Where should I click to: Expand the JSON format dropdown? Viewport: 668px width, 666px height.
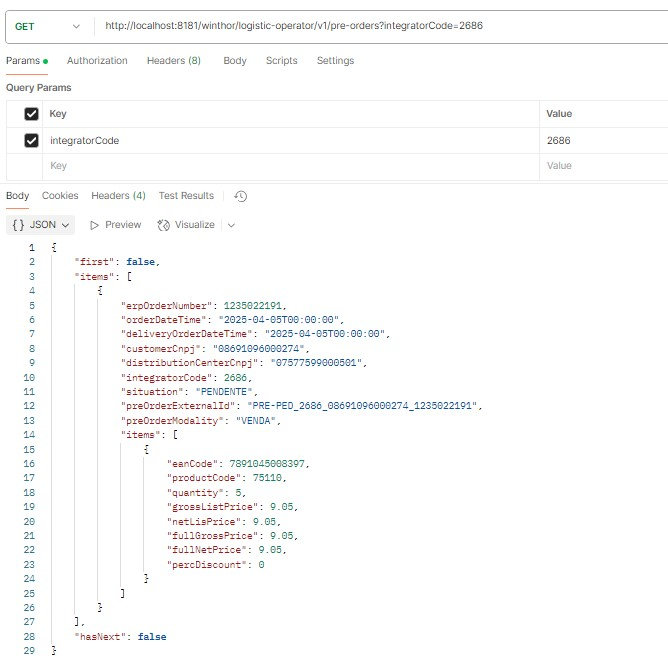tap(66, 225)
